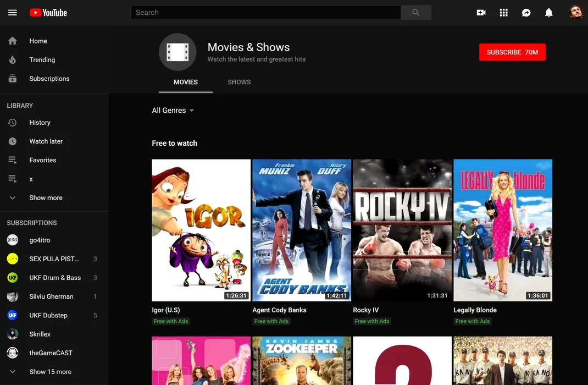The image size is (588, 385).
Task: Open the YouTube apps grid
Action: (x=503, y=13)
